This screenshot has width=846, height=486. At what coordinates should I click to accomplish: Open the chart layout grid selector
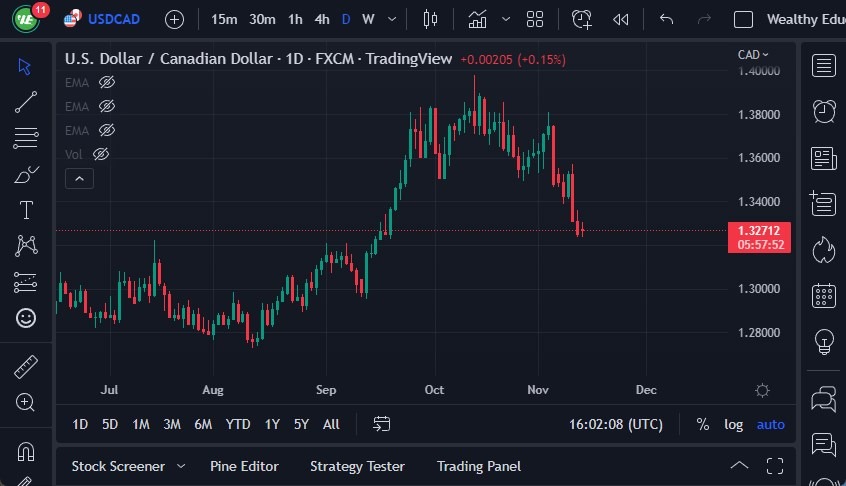click(535, 19)
